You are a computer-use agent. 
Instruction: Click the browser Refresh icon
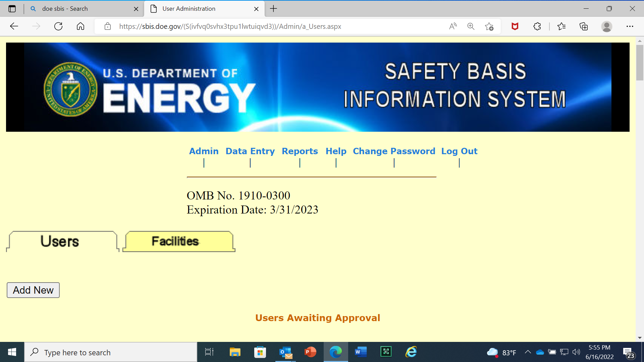pyautogui.click(x=58, y=26)
